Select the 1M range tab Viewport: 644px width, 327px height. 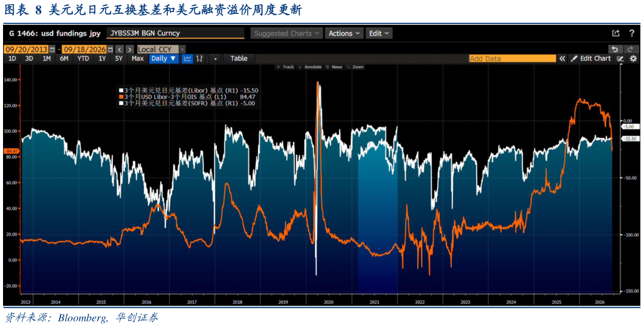click(47, 59)
